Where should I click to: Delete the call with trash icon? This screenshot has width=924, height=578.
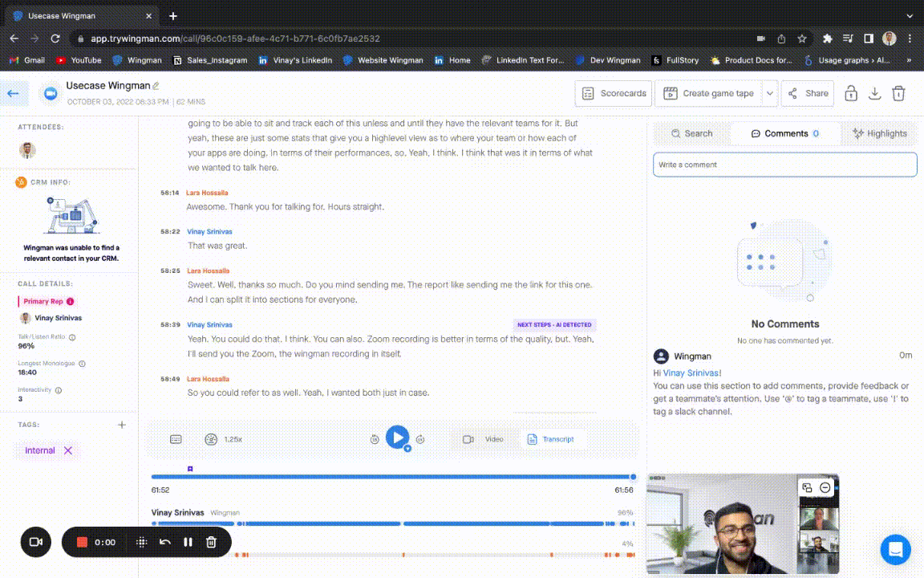[x=898, y=93]
